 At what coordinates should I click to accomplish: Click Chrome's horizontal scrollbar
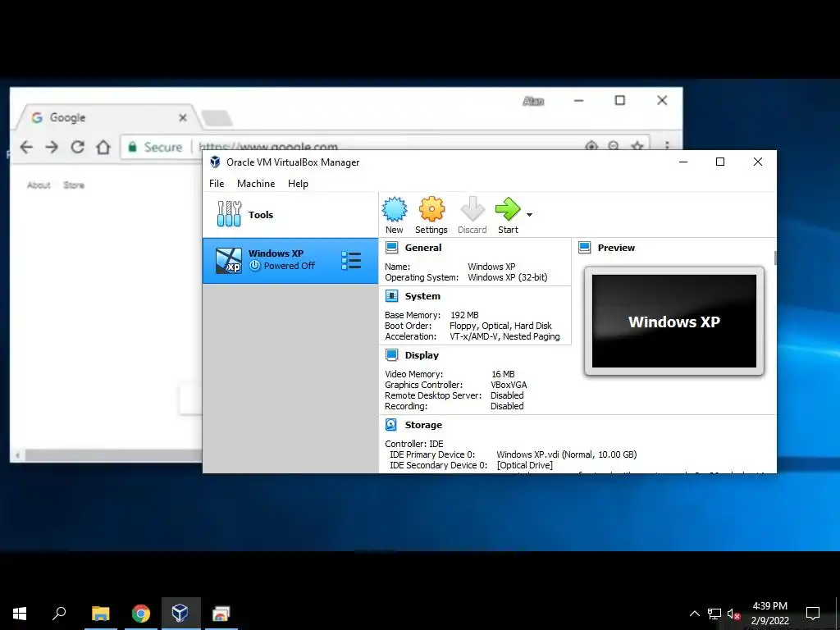pos(113,454)
